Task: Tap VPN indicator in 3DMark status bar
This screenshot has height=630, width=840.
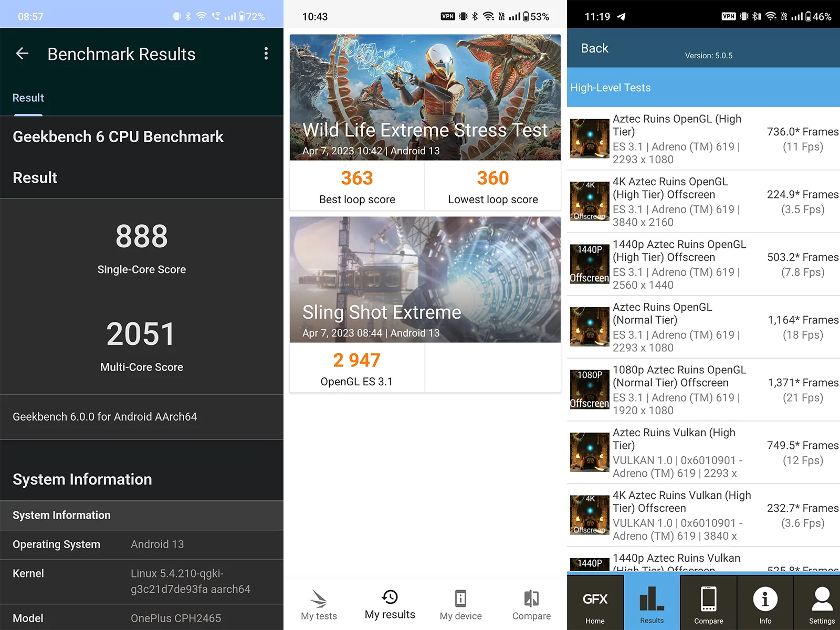Action: 448,16
